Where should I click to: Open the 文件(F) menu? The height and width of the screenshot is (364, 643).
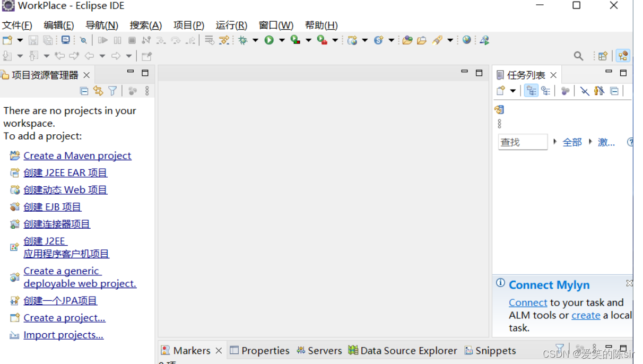(x=17, y=25)
